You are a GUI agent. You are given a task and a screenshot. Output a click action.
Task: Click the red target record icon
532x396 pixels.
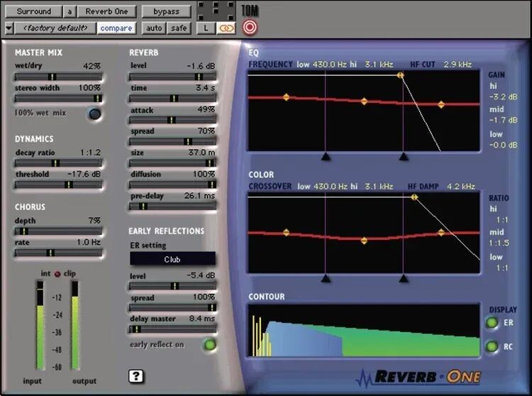(249, 28)
